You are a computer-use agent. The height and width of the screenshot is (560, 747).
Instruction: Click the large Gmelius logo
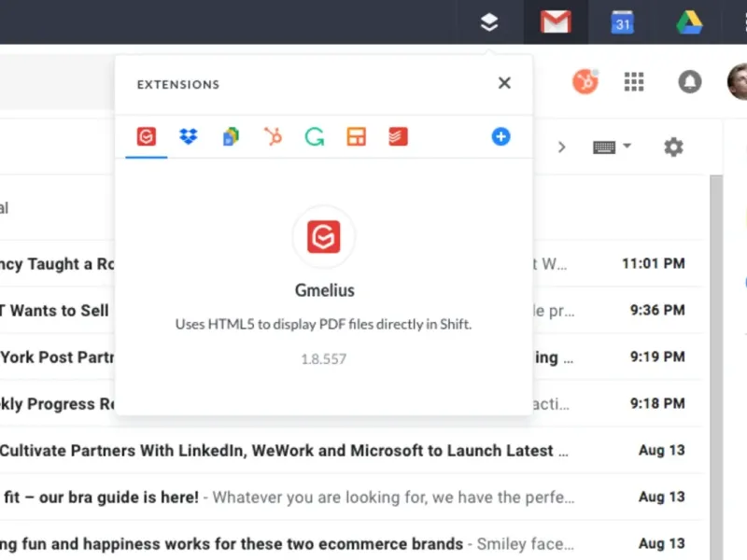coord(323,236)
